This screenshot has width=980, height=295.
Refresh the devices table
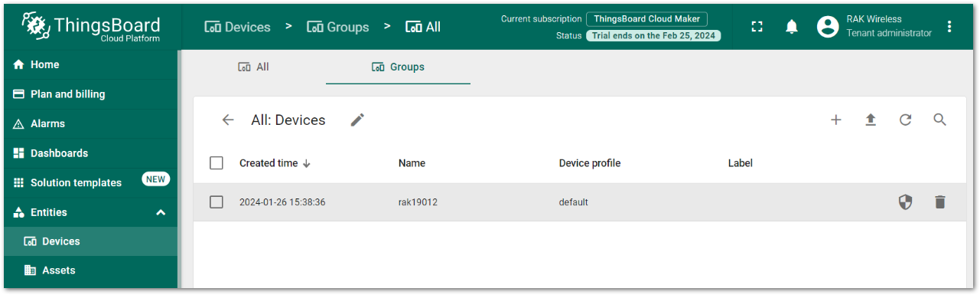tap(905, 120)
